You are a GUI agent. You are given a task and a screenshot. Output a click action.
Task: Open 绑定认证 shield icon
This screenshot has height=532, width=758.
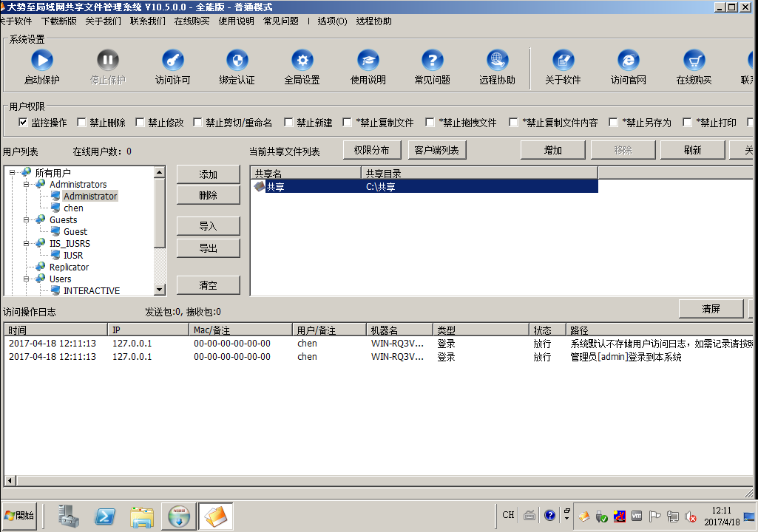tap(237, 61)
